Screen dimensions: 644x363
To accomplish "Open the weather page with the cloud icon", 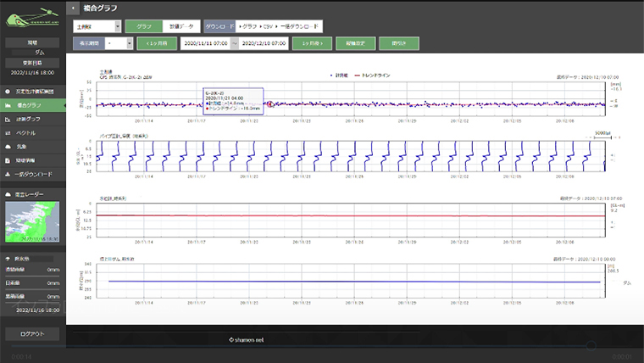I will pyautogui.click(x=33, y=147).
